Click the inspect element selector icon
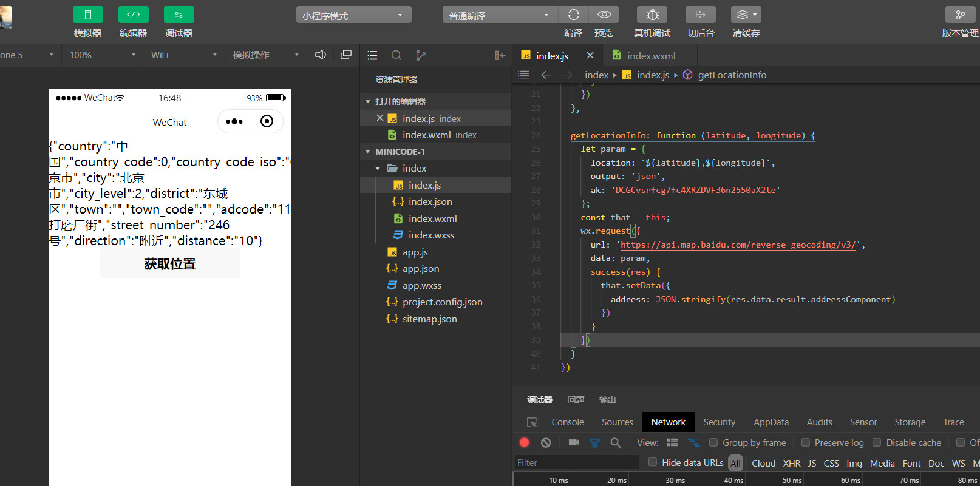This screenshot has width=980, height=486. [532, 422]
